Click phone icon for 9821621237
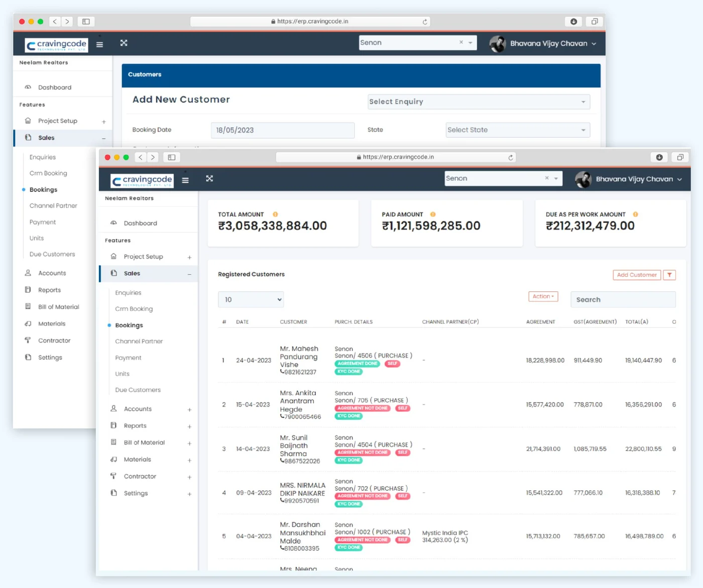The width and height of the screenshot is (703, 588). pyautogui.click(x=282, y=372)
